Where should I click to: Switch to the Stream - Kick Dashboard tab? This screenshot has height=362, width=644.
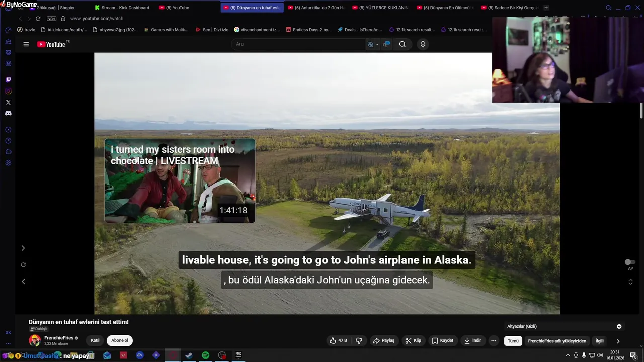pos(123,8)
